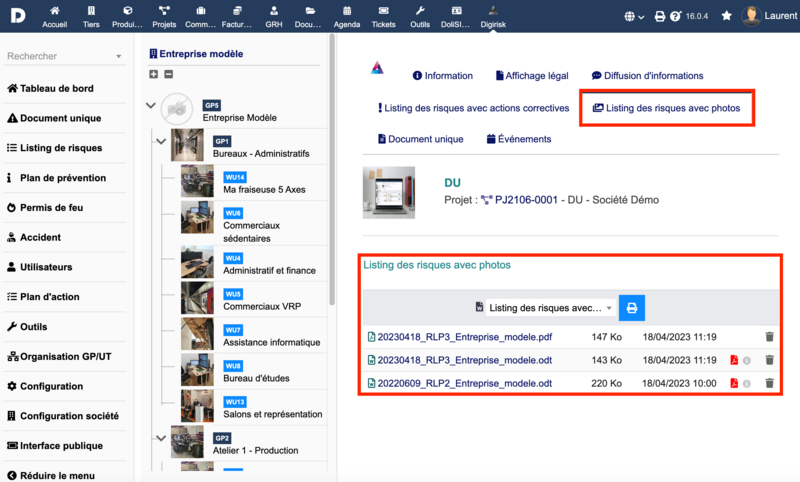The height and width of the screenshot is (482, 800).
Task: Open the Tiers menu
Action: click(91, 16)
